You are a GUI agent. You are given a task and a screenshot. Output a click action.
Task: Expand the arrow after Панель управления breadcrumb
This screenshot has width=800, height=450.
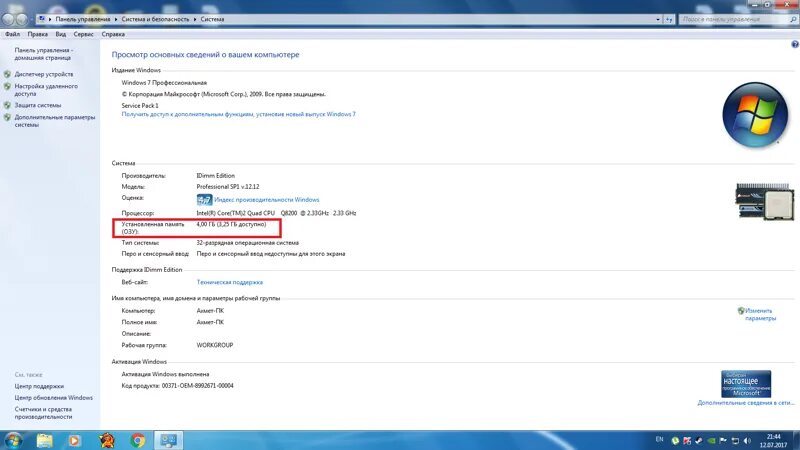click(116, 19)
